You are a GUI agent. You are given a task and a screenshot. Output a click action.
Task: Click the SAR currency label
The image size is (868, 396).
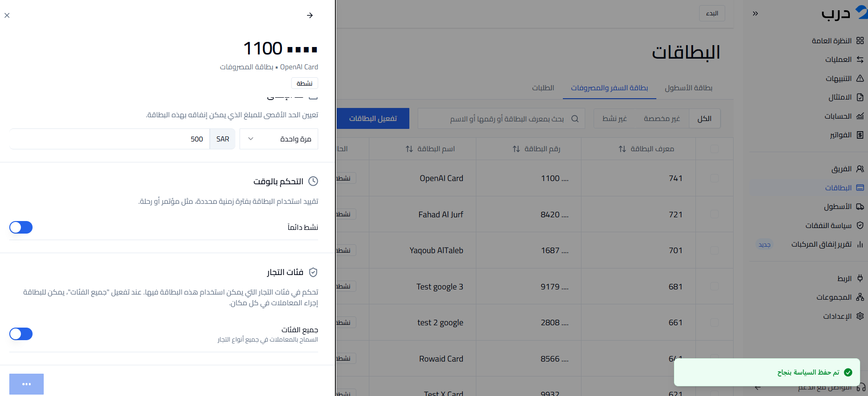pos(222,139)
